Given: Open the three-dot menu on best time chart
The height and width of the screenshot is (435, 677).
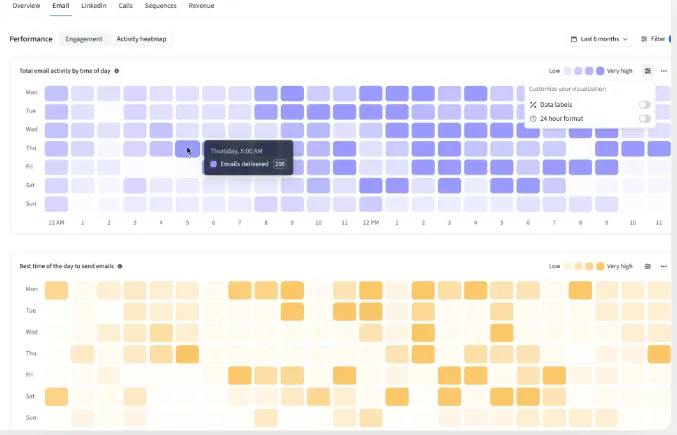Looking at the screenshot, I should coord(663,266).
